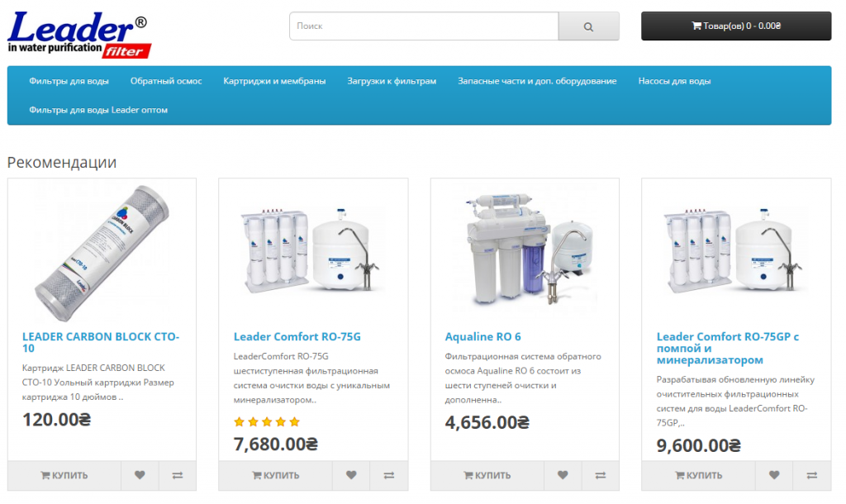The width and height of the screenshot is (846, 504).
Task: Buy the Aqualine RO 6 system
Action: point(487,475)
